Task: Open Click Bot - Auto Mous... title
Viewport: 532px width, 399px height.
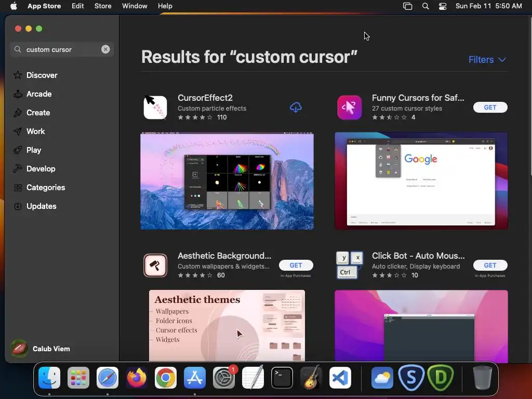Action: (418, 256)
